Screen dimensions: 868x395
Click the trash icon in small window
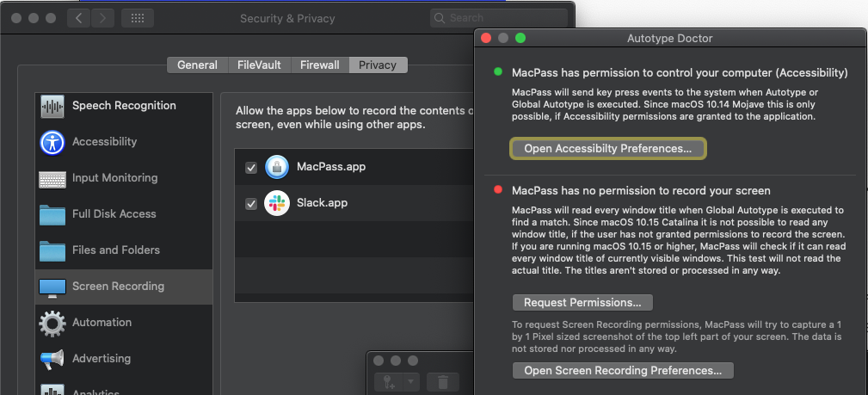pos(443,382)
